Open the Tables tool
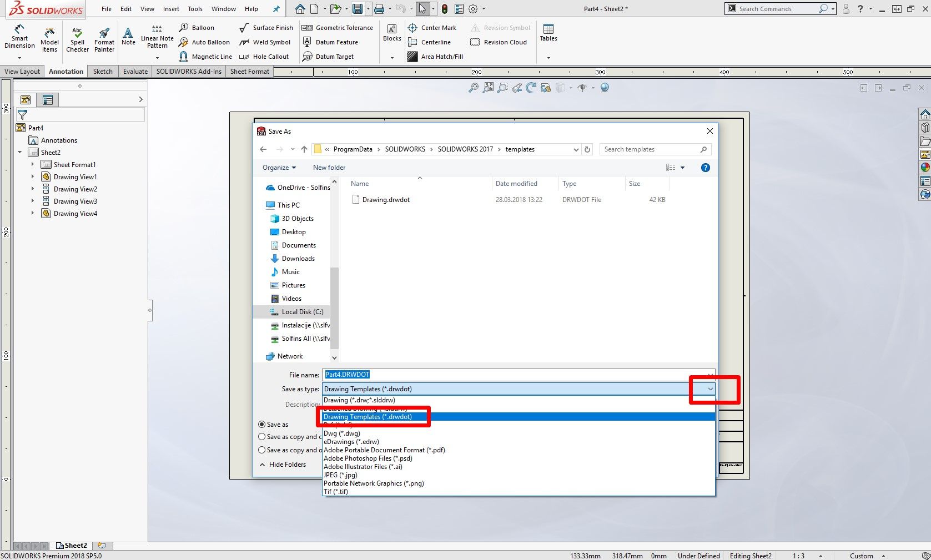 548,33
